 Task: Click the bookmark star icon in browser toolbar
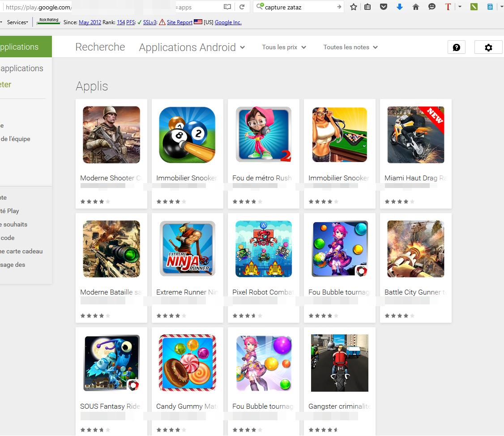(354, 7)
